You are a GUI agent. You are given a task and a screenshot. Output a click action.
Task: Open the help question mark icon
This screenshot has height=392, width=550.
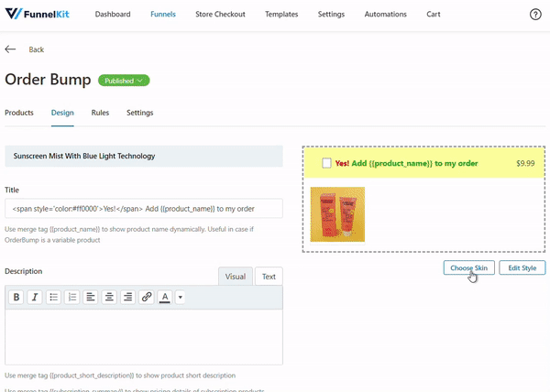tap(535, 15)
